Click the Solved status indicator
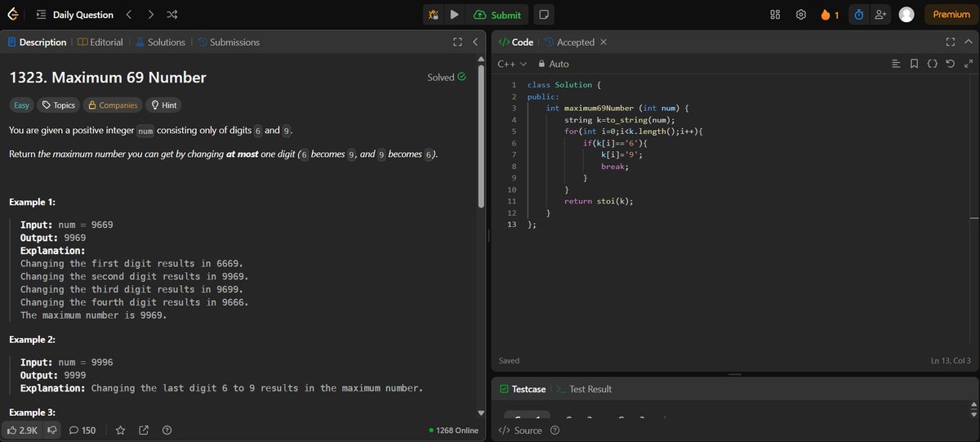 447,78
